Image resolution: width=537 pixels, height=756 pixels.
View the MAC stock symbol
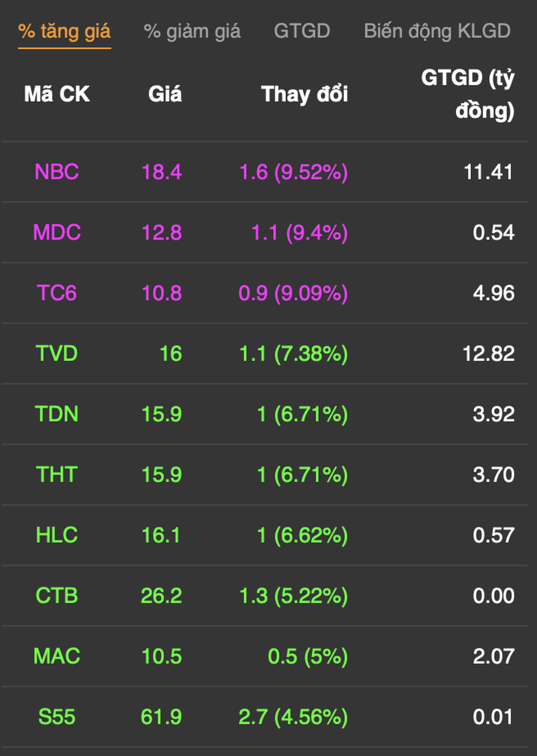tap(57, 656)
